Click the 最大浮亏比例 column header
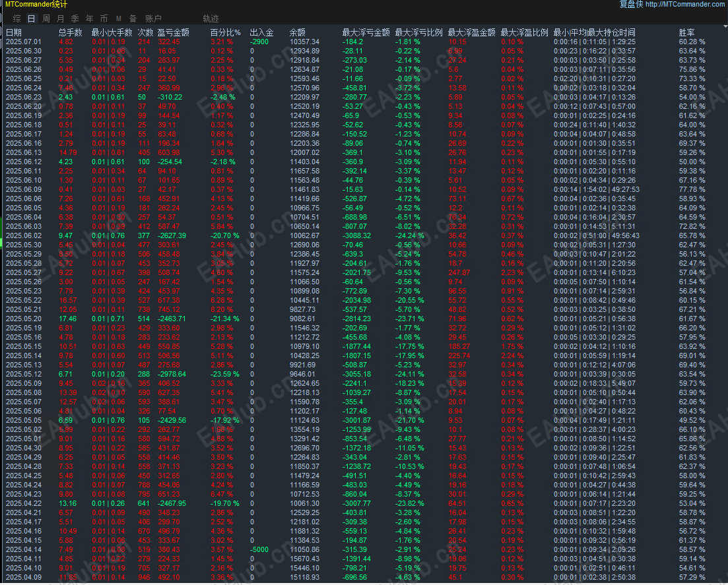This screenshot has width=728, height=585. (419, 32)
